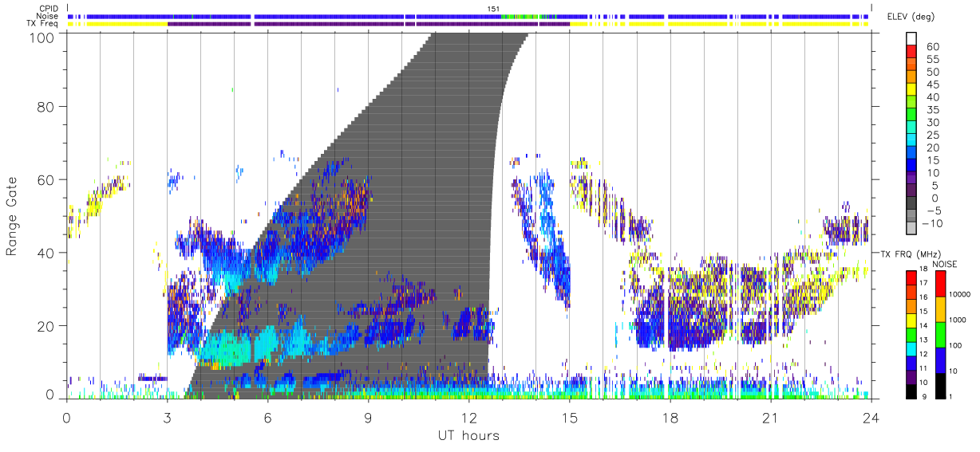Click the '0' tick on the UT hours axis
The width and height of the screenshot is (980, 452).
tap(66, 418)
